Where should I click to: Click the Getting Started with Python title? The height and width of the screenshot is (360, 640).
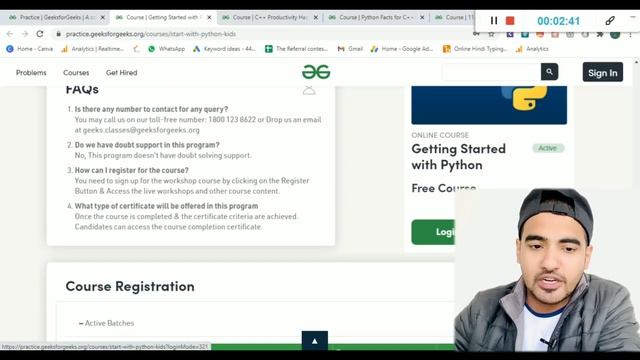pyautogui.click(x=458, y=157)
